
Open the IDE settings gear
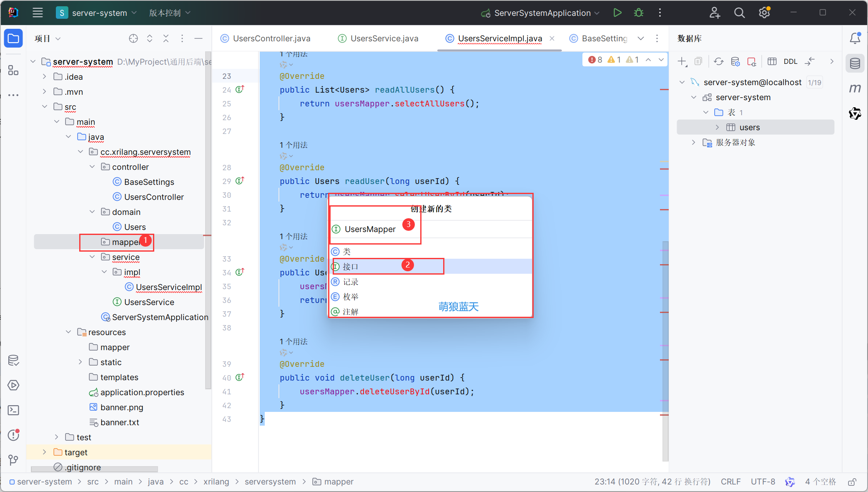(x=764, y=13)
